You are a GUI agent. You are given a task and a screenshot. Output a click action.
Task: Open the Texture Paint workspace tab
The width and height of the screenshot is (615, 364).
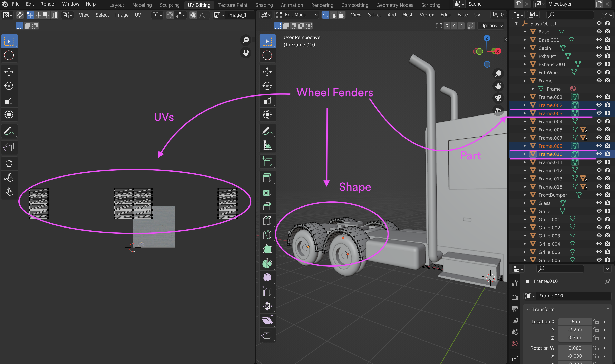(233, 5)
